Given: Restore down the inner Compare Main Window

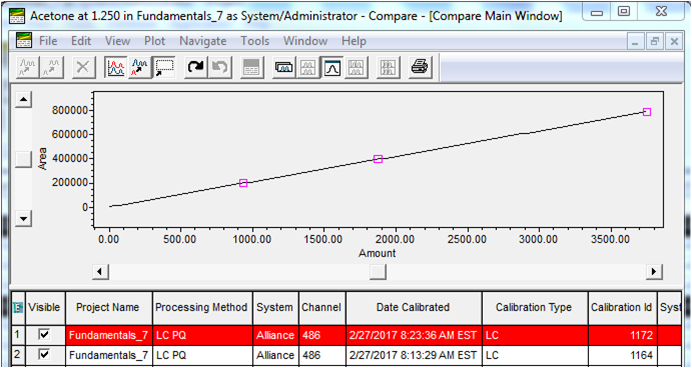Looking at the screenshot, I should click(x=655, y=42).
